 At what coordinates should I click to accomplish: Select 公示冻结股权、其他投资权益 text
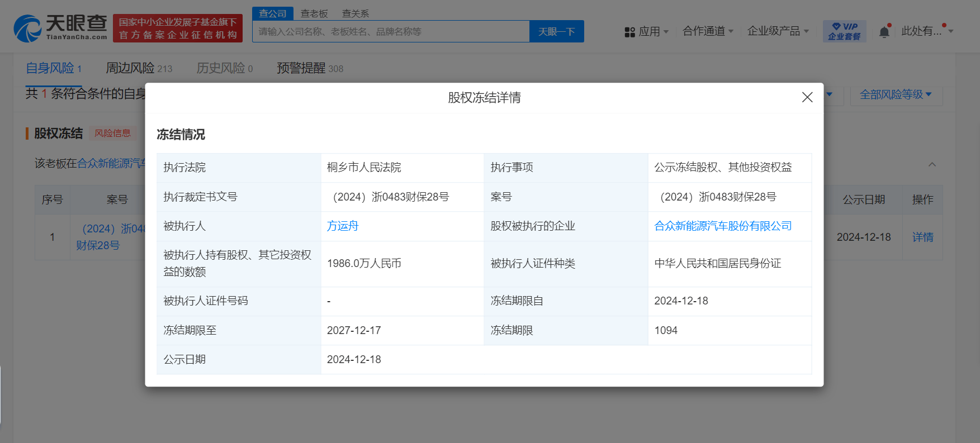click(723, 168)
